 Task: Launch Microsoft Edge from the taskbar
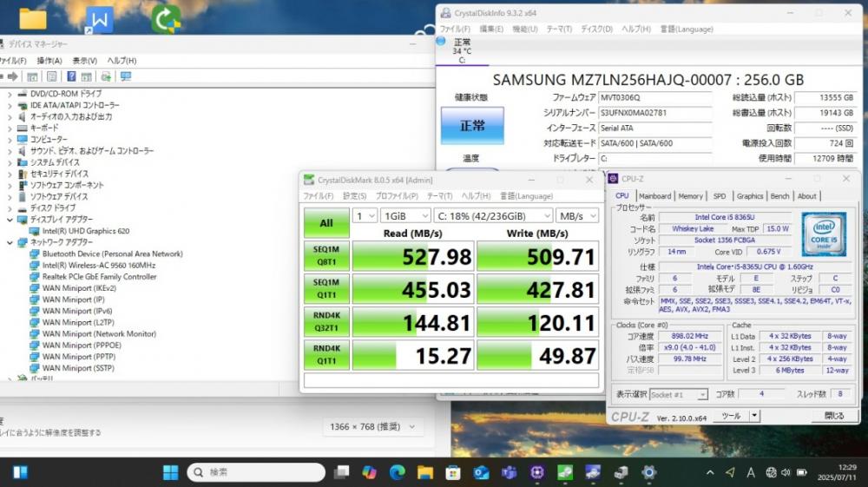click(397, 472)
